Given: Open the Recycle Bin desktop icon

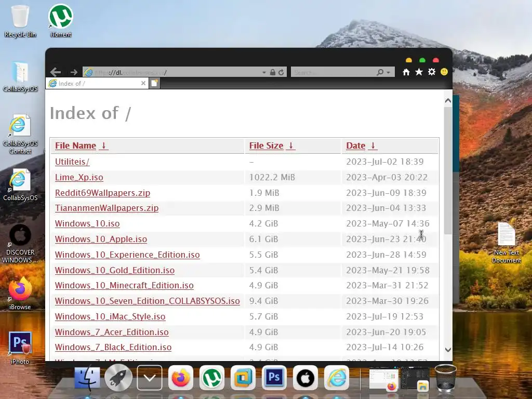Looking at the screenshot, I should click(20, 21).
